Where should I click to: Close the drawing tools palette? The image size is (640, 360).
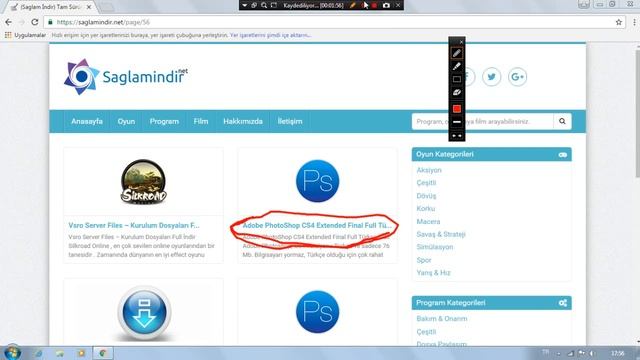pyautogui.click(x=462, y=42)
